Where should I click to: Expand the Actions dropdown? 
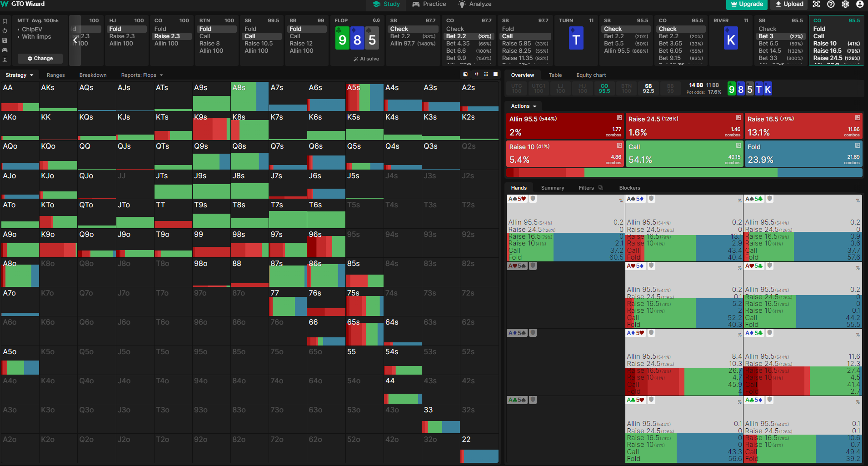pos(524,106)
